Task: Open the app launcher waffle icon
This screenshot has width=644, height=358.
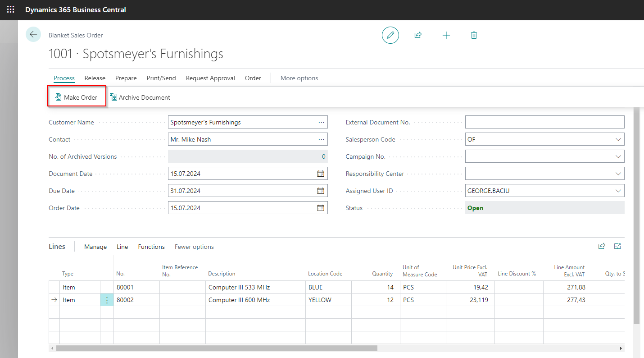Action: click(x=10, y=9)
